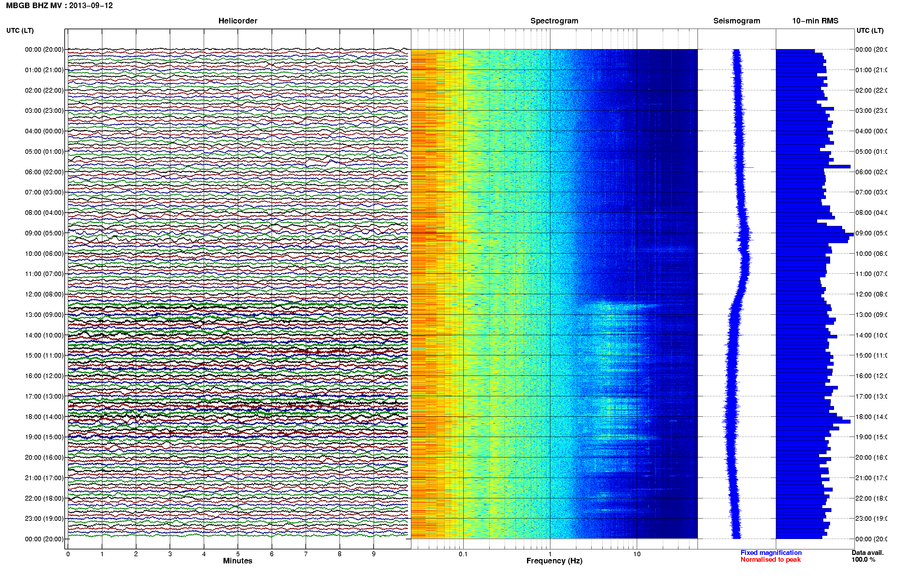This screenshot has height=578, width=924.
Task: Click left axis label 02:00 (22:00)
Action: coord(44,90)
